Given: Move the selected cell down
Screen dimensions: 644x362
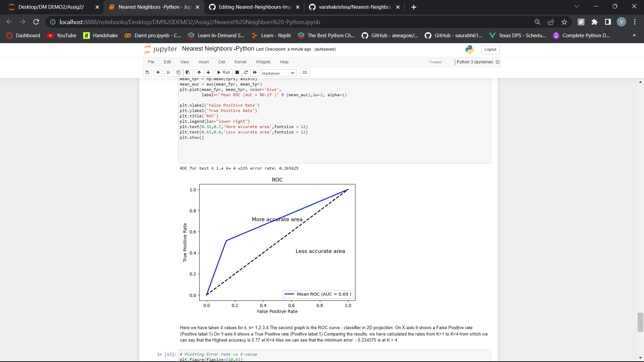Looking at the screenshot, I should [208, 72].
